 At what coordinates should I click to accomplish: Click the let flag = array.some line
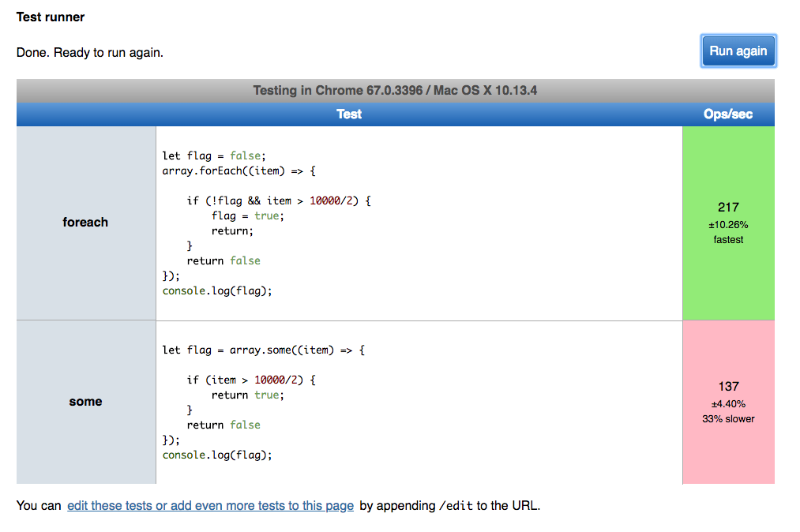coord(263,350)
